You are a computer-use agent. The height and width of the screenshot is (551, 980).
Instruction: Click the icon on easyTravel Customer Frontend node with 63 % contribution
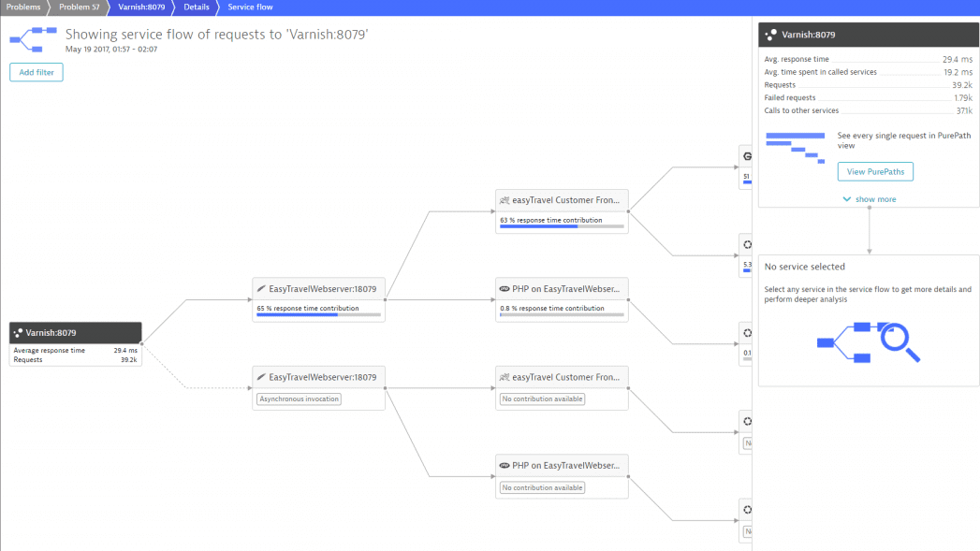505,200
